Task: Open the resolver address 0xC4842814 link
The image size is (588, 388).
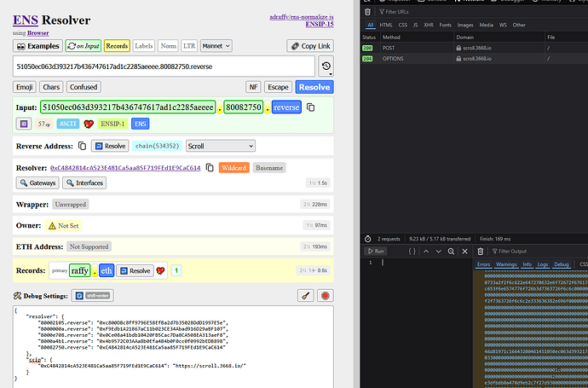Action: pos(125,168)
